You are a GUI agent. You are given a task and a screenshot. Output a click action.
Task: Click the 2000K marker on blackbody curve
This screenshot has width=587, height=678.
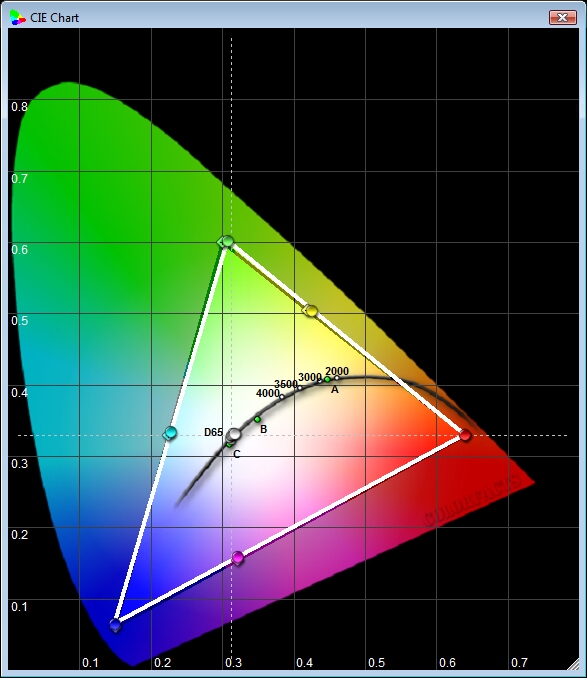[337, 378]
